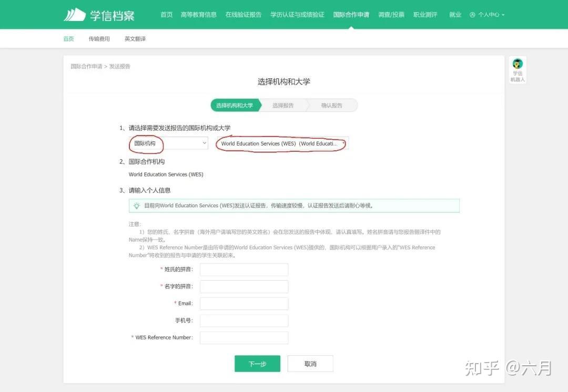Switch to the 传输费用 tab
Screen dimensions: 568x392
[x=99, y=38]
